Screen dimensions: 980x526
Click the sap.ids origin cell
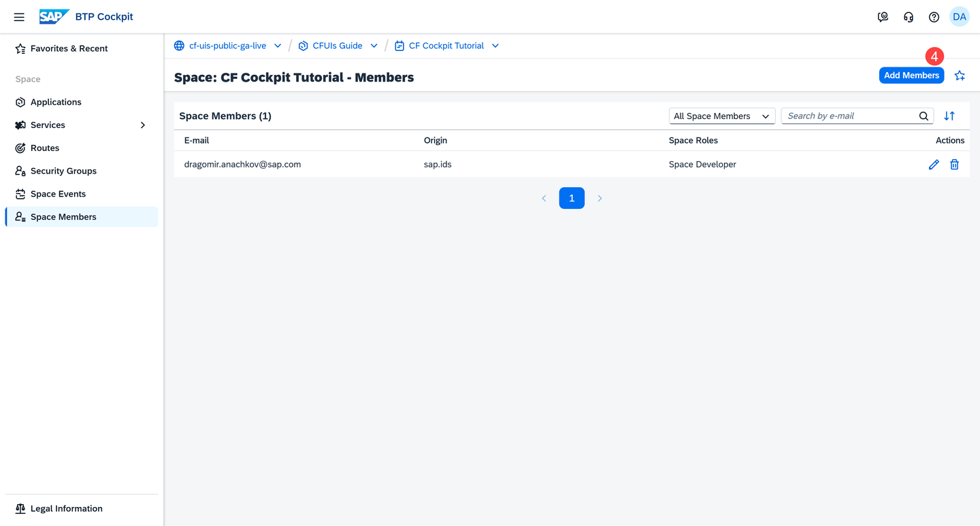coord(438,165)
